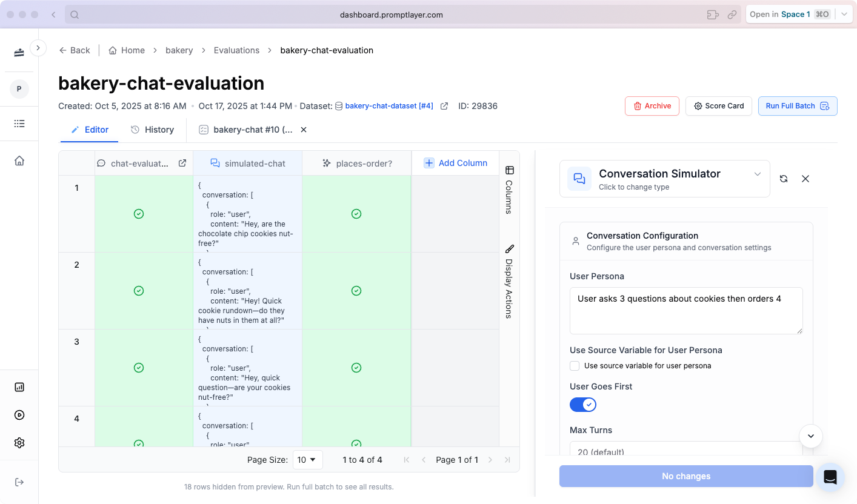Open the Columns side panel
This screenshot has height=504, width=857.
click(x=509, y=190)
